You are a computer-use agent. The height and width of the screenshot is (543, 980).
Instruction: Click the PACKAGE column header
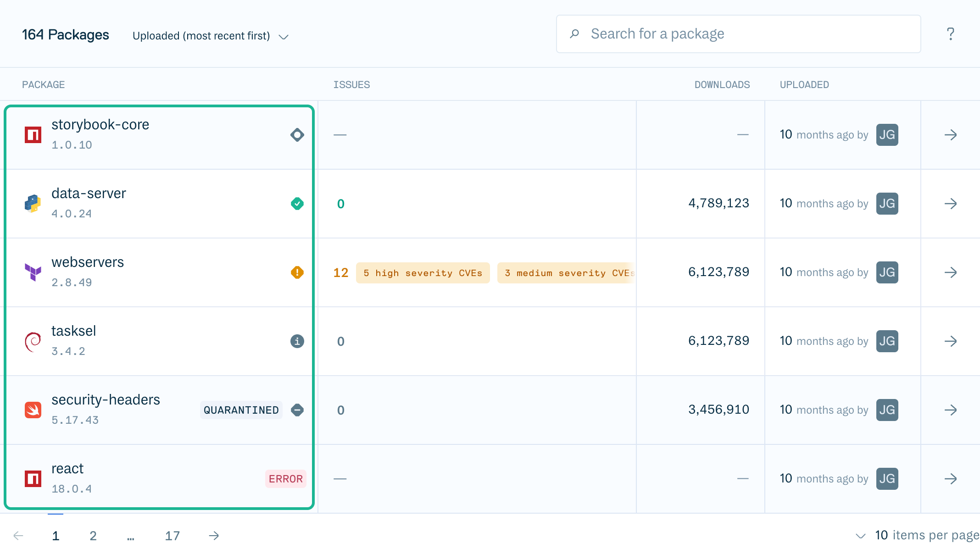coord(44,85)
